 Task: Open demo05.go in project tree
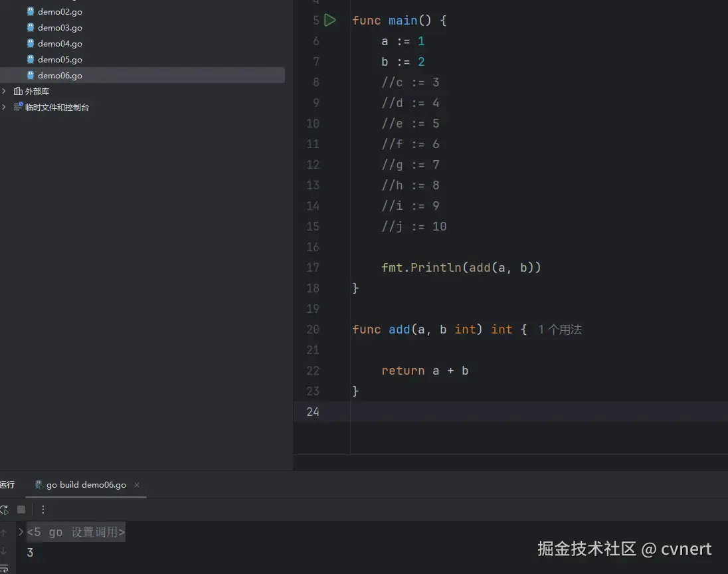coord(59,59)
